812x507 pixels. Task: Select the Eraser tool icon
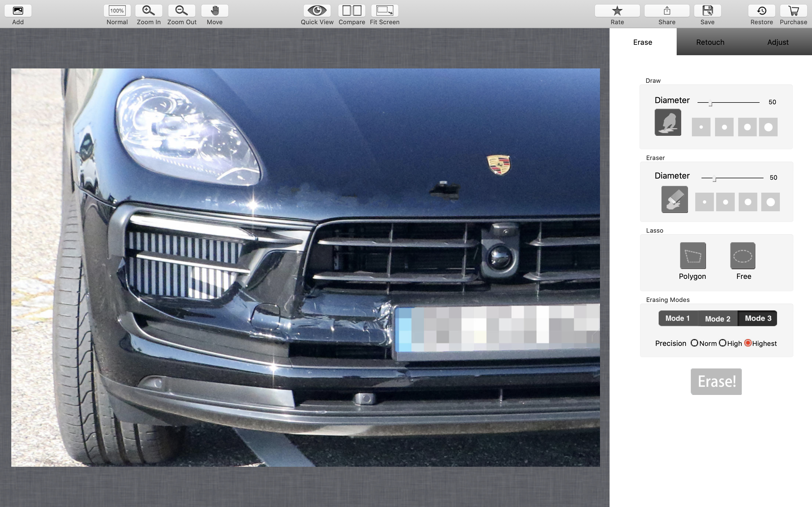674,199
